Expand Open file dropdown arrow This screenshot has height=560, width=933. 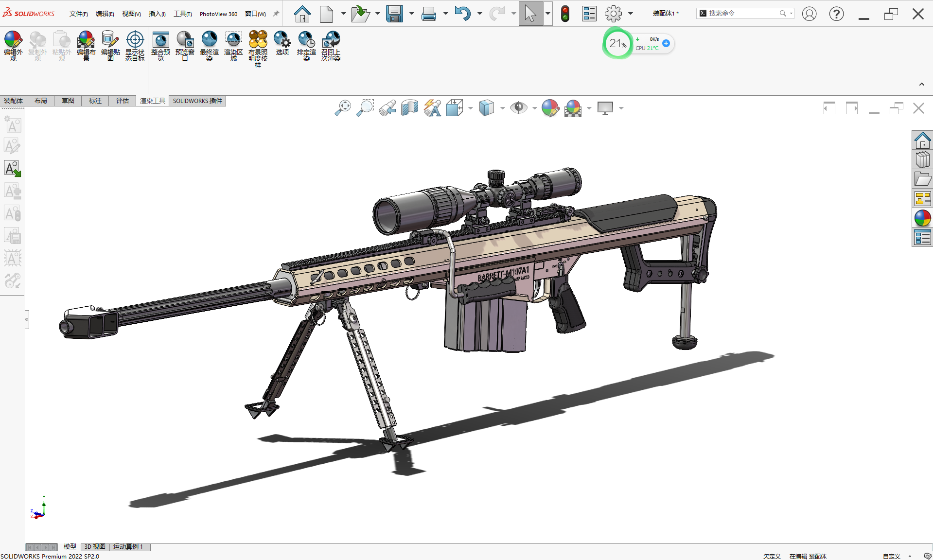pos(377,14)
